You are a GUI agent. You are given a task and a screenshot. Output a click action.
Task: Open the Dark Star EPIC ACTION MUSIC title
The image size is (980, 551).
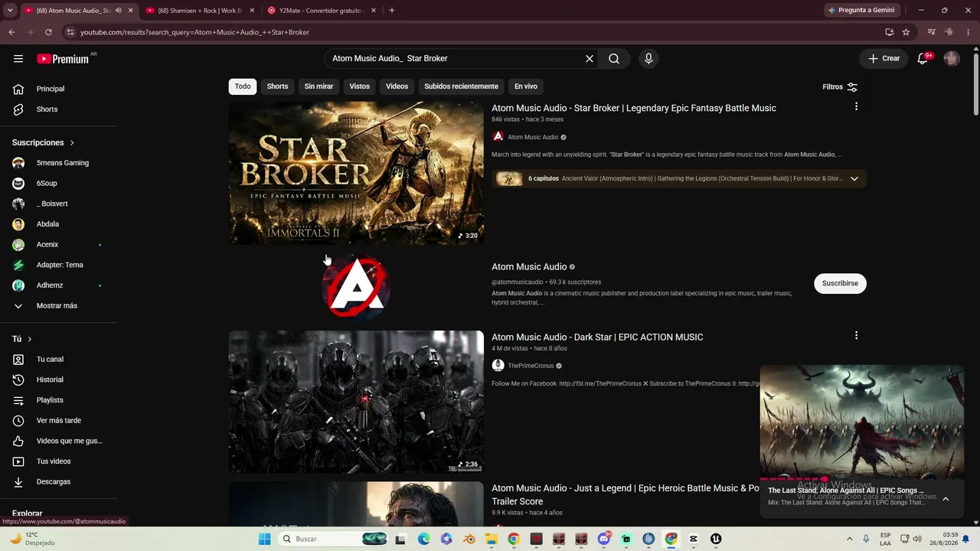pyautogui.click(x=597, y=337)
